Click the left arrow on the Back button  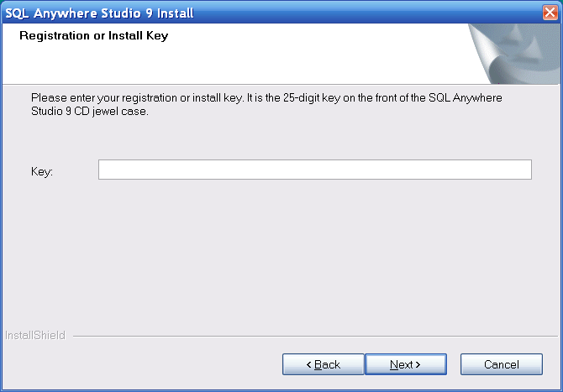[x=308, y=365]
